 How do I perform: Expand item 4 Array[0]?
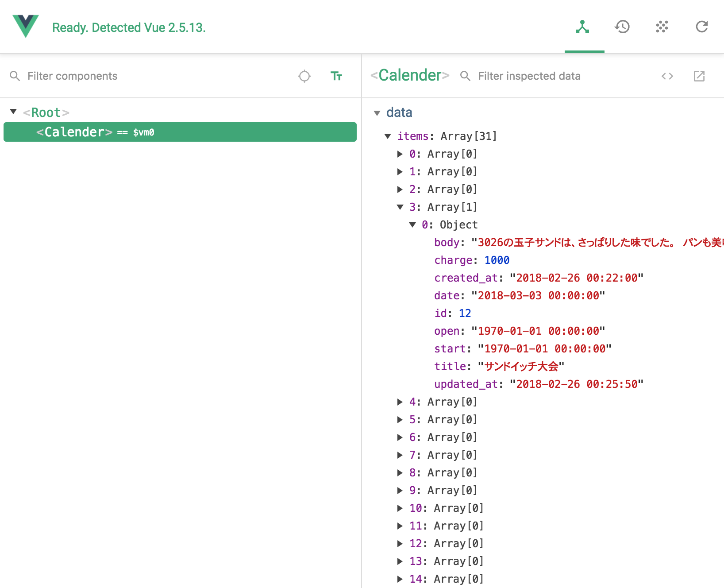[x=400, y=402]
